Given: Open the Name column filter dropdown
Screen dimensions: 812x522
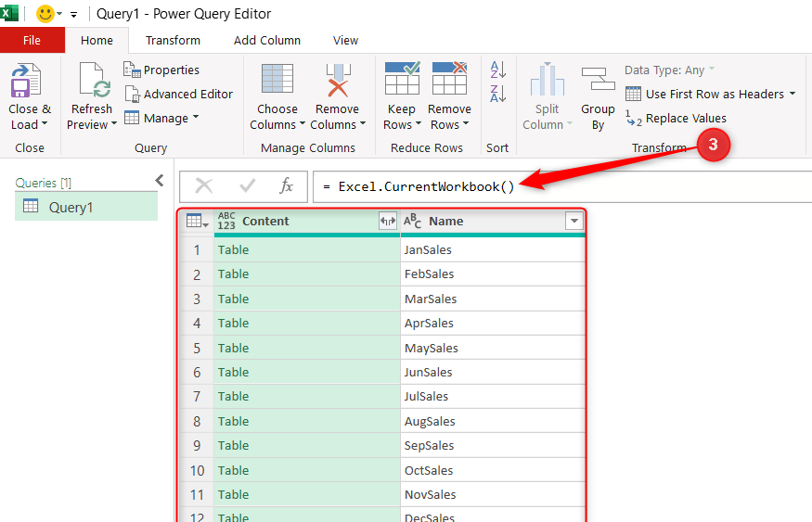Looking at the screenshot, I should pos(574,222).
